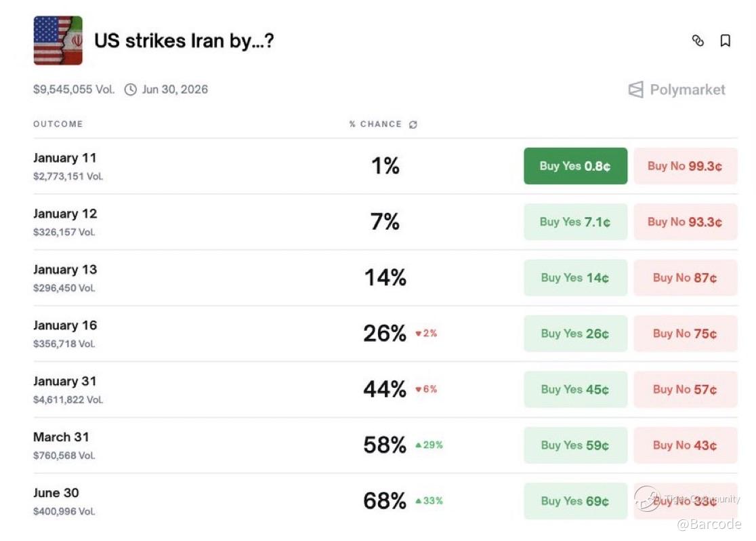Screen dimensions: 756x541
Task: Buy Yes at 26¢ for January 16
Action: point(575,334)
